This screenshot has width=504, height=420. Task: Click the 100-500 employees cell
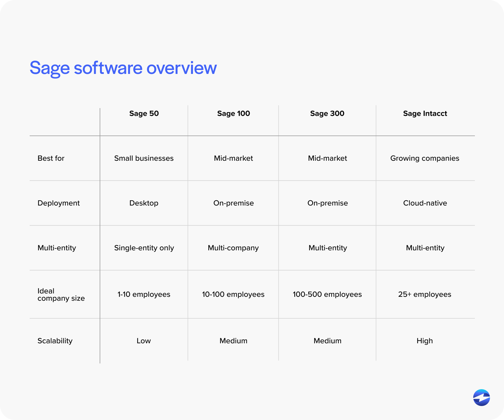[x=327, y=294]
